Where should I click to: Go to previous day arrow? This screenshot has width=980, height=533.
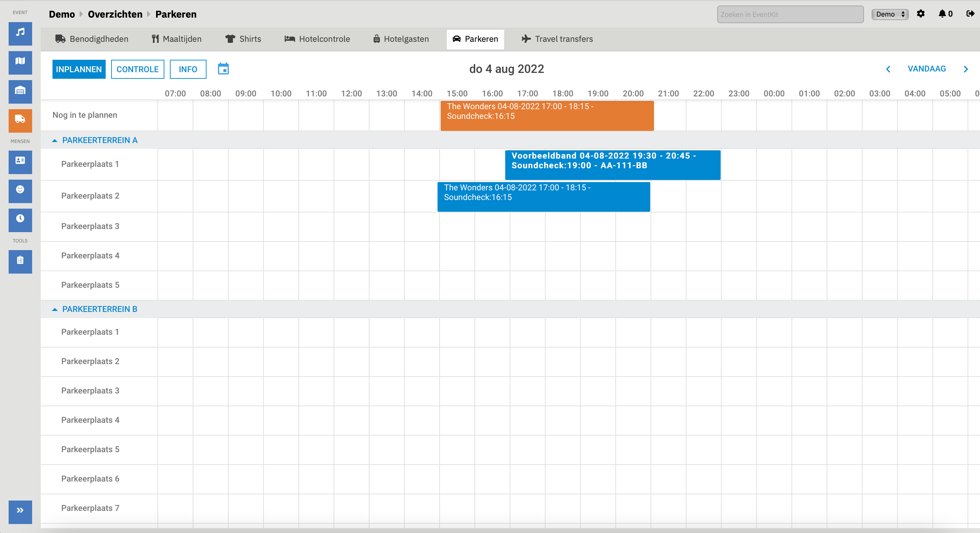(x=888, y=69)
